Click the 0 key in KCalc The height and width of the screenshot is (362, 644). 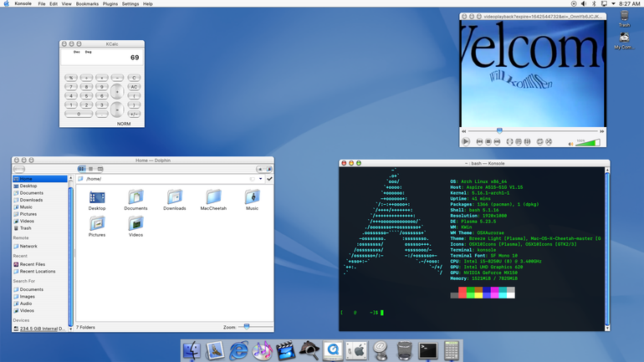coord(79,114)
